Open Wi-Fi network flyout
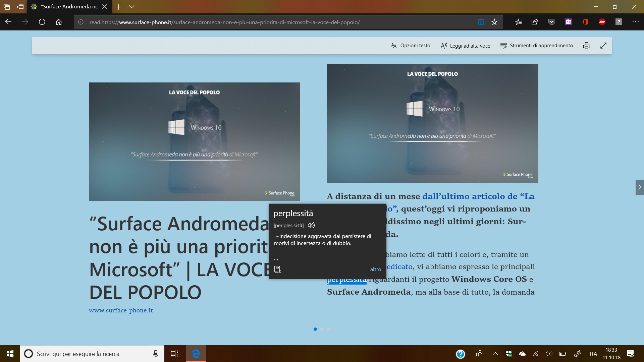This screenshot has width=644, height=362. [536, 354]
